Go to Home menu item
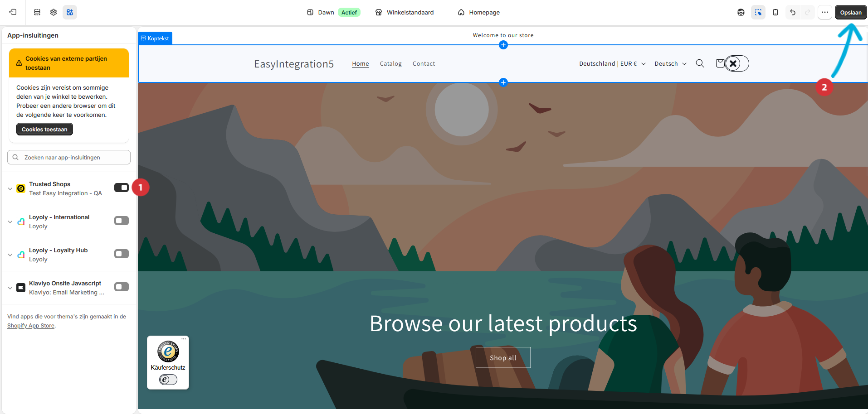Viewport: 868px width, 414px height. coord(361,64)
